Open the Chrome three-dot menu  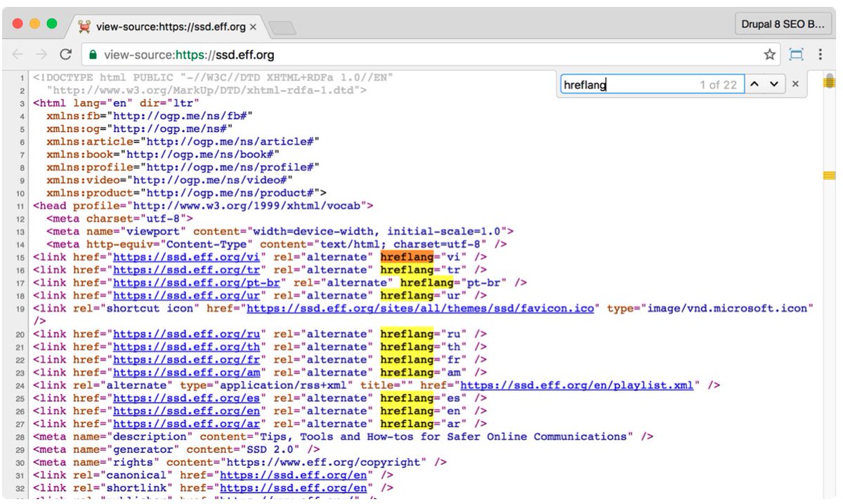point(820,54)
